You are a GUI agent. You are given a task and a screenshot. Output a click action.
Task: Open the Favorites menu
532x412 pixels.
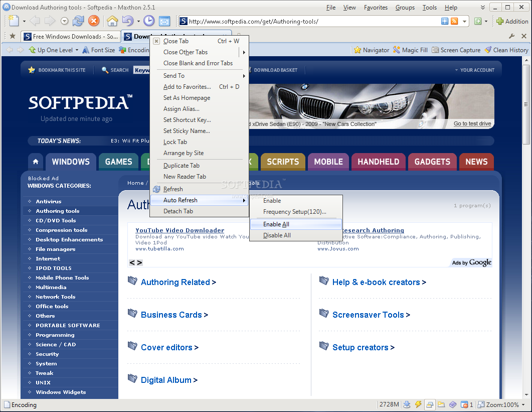click(x=376, y=8)
